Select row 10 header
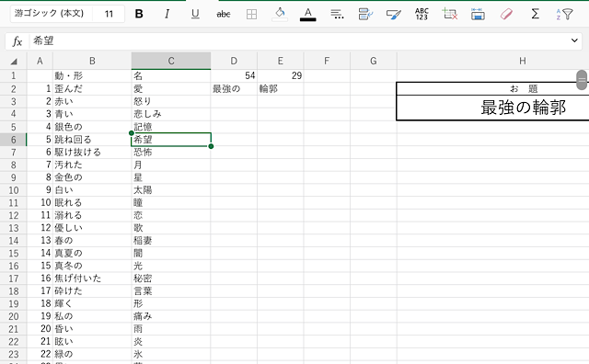 click(14, 190)
